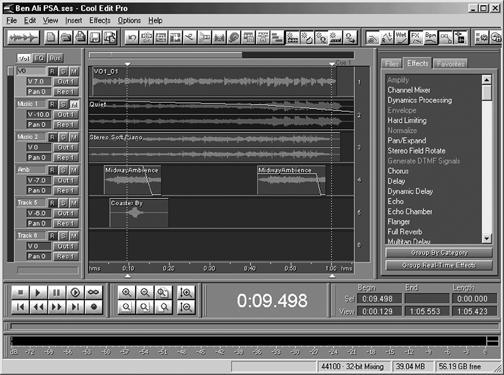
Task: Switch to waveform edit view
Action: point(23,37)
